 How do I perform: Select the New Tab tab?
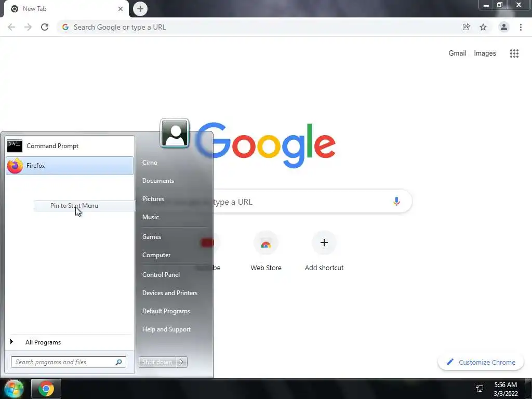[x=66, y=9]
